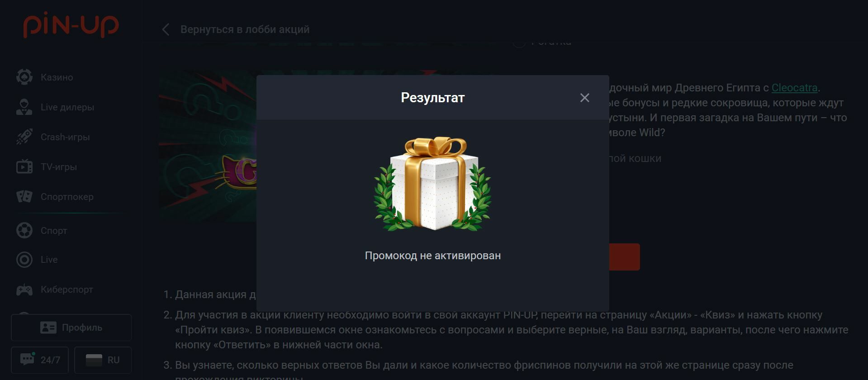Open the Спорт ball icon
The width and height of the screenshot is (868, 380).
point(24,230)
